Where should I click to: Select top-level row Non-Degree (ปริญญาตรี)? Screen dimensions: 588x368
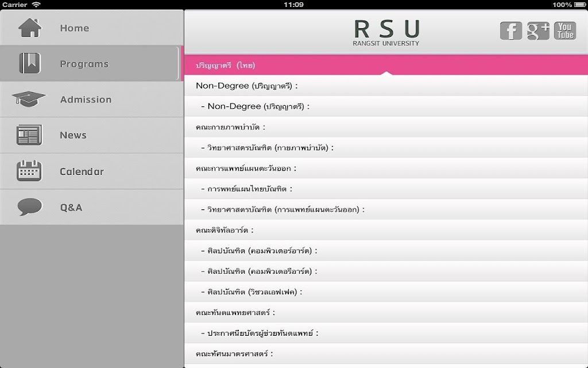386,86
